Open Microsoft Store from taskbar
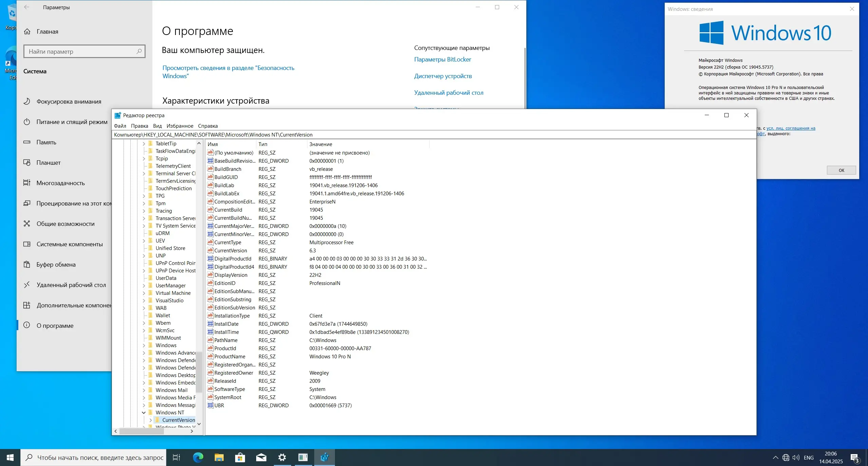 pyautogui.click(x=240, y=458)
